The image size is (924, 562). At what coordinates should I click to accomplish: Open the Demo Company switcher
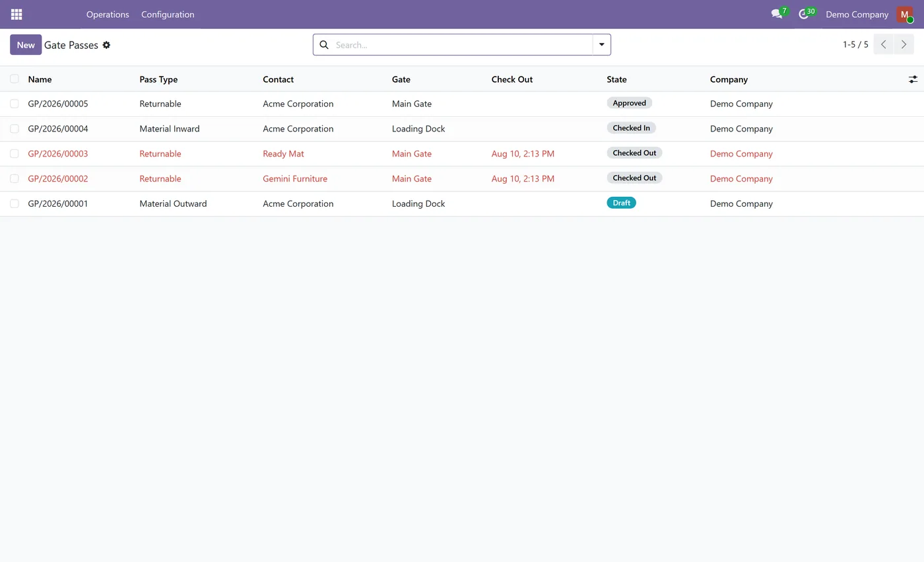[x=857, y=15]
